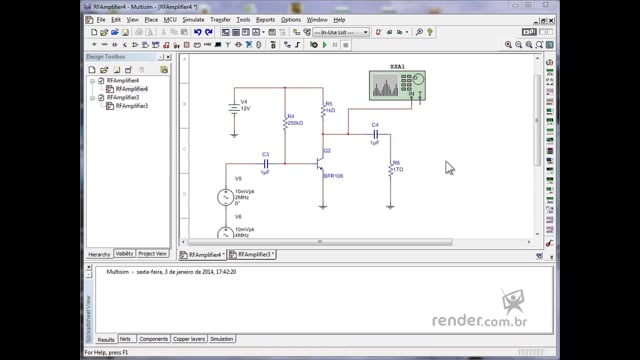The image size is (640, 360).
Task: Switch to the Visibility tab
Action: tap(124, 254)
